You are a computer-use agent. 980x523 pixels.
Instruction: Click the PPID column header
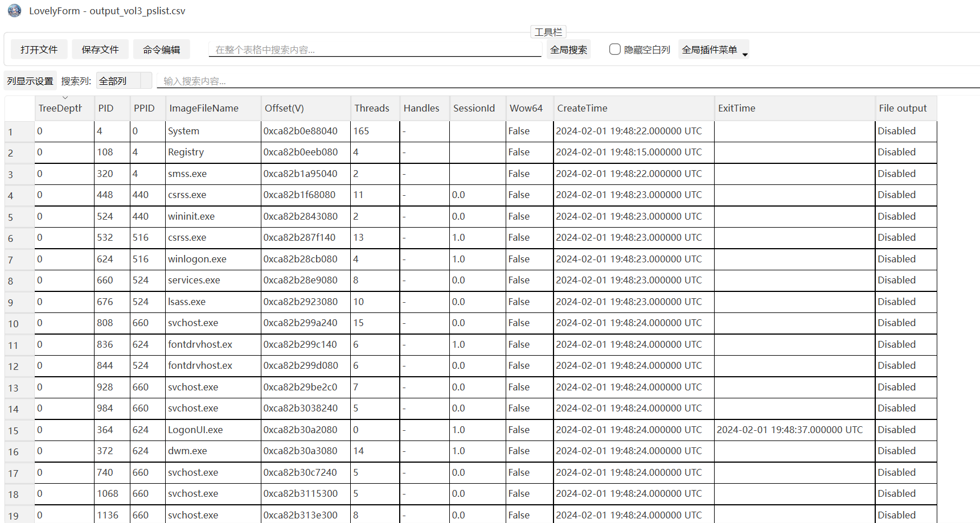pyautogui.click(x=147, y=108)
